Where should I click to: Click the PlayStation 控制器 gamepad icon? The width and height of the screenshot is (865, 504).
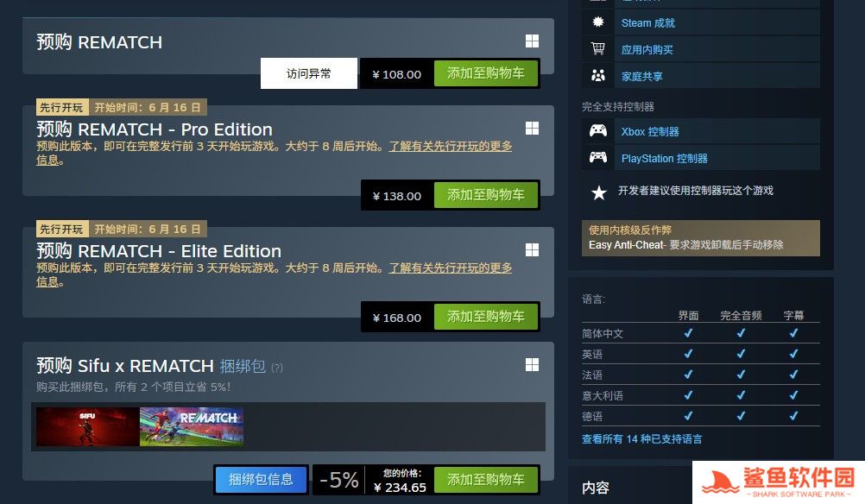(598, 158)
